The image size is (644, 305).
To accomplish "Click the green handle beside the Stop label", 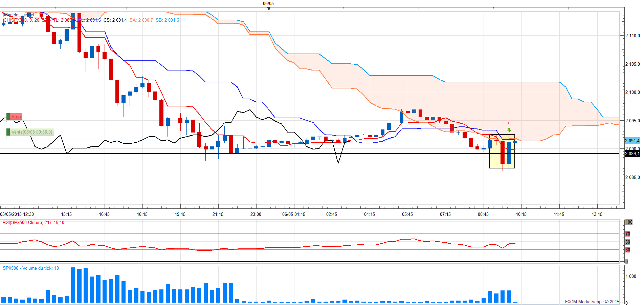I will coord(8,117).
